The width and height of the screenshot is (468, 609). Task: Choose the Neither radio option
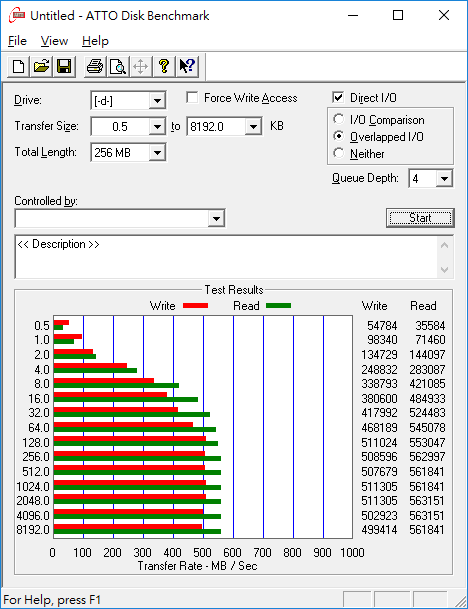(338, 153)
